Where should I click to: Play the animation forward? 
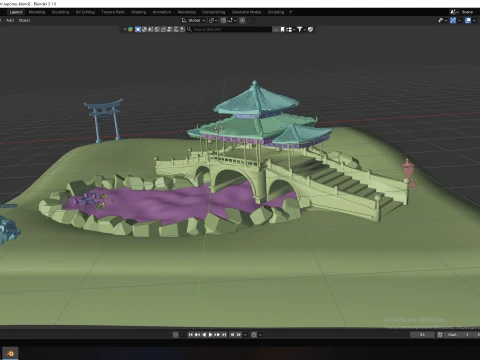210,334
